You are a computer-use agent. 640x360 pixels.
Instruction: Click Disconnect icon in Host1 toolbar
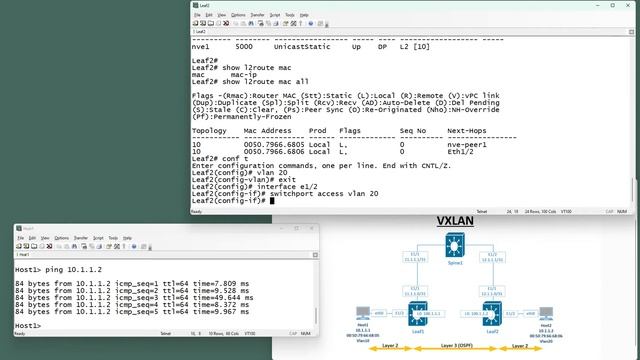(x=49, y=247)
